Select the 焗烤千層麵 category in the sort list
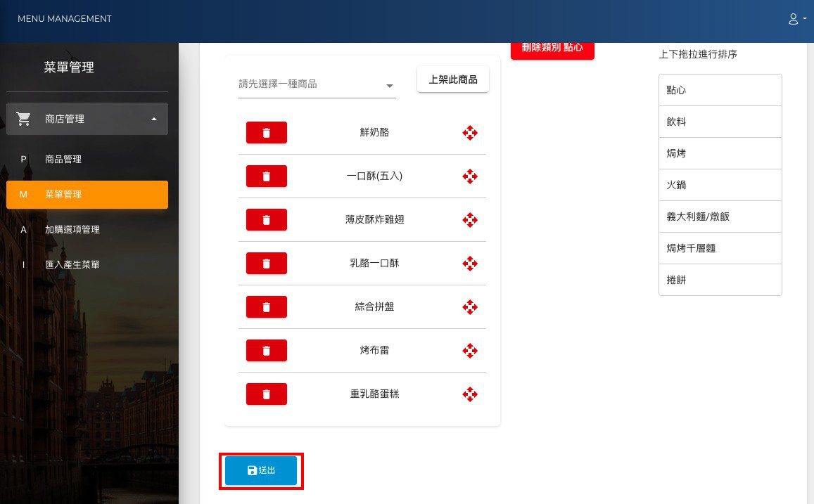 click(x=720, y=248)
